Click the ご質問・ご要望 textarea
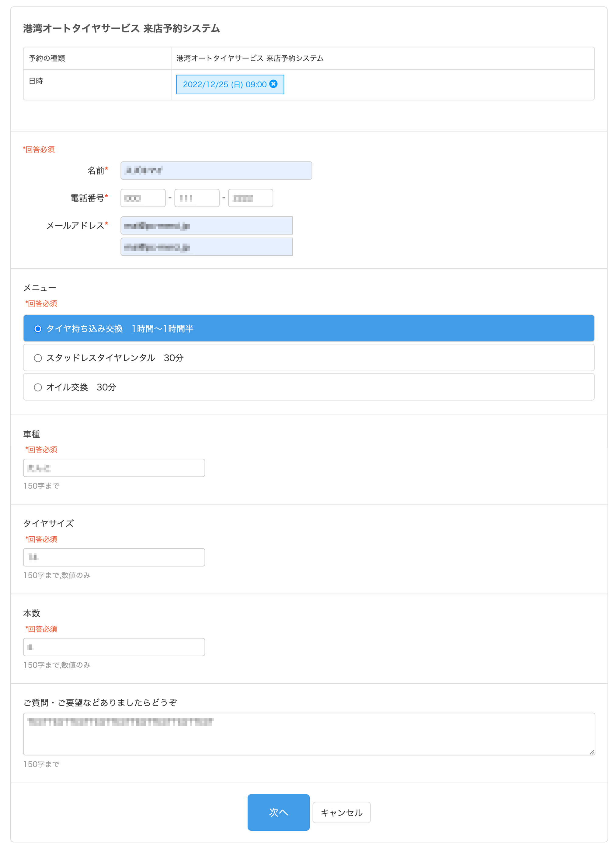The height and width of the screenshot is (859, 616). (309, 734)
